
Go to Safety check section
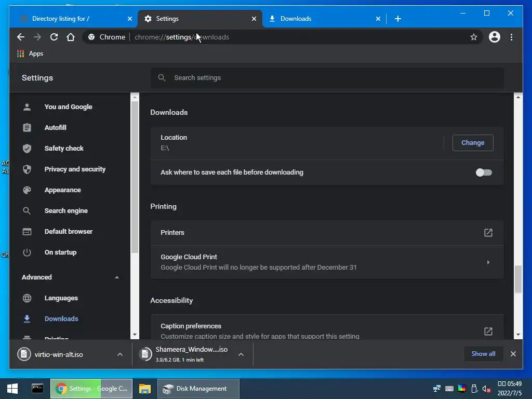pos(64,148)
